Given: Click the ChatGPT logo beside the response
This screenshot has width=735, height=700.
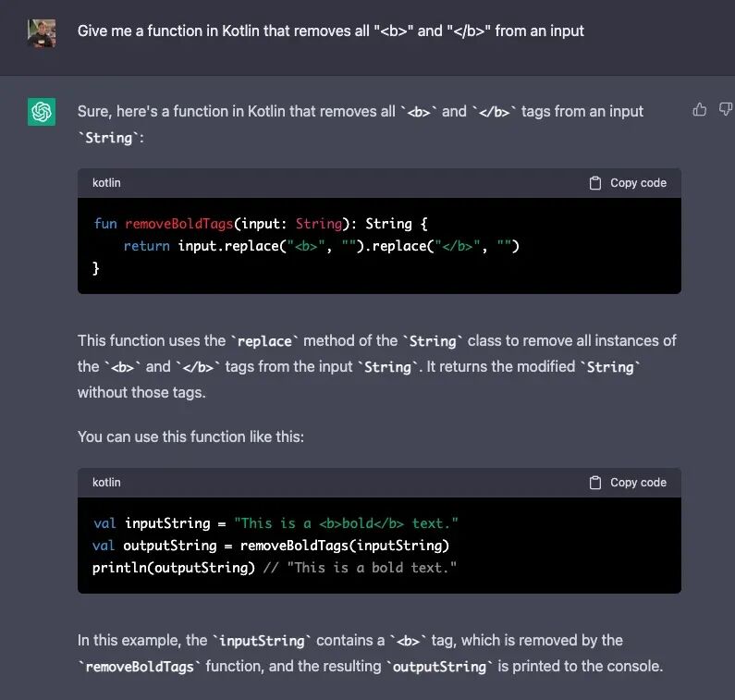Looking at the screenshot, I should click(x=42, y=112).
